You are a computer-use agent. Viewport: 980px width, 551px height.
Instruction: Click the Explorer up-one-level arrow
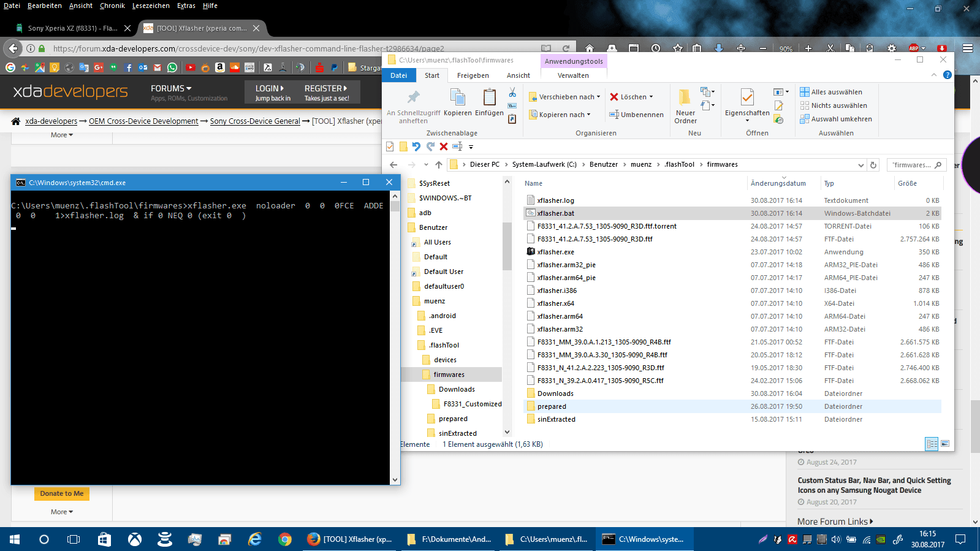(439, 164)
